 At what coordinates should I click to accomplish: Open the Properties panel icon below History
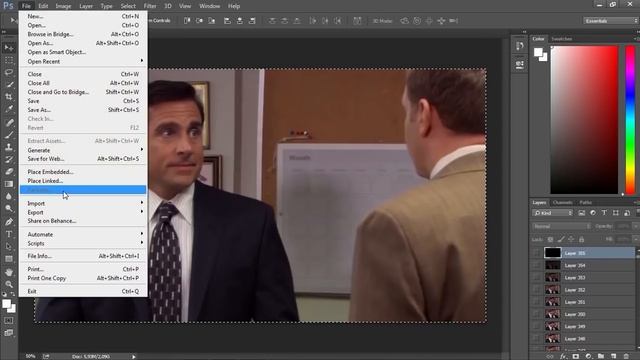(x=520, y=64)
